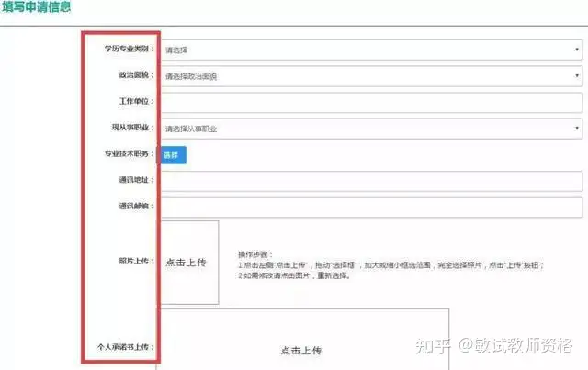Click 点击上传 box for 照片上传
Screen dimensions: 588x370
(x=187, y=262)
